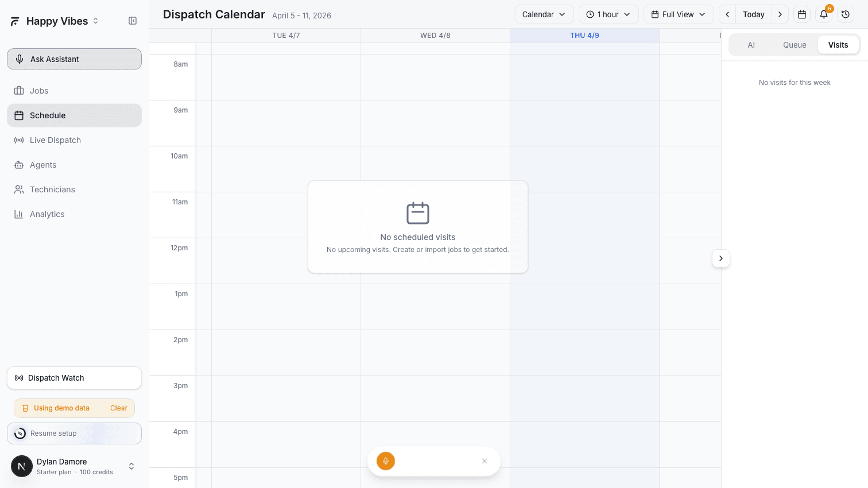Viewport: 868px width, 488px height.
Task: Jump to Today on the calendar
Action: pyautogui.click(x=754, y=14)
